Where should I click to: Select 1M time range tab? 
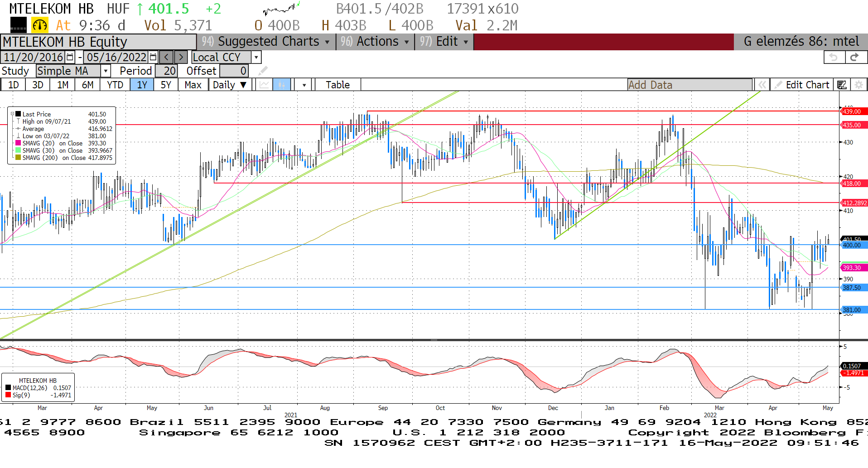63,85
